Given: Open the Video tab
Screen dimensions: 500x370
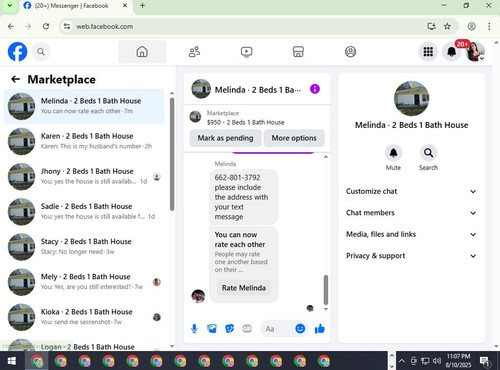Looking at the screenshot, I should pos(246,52).
